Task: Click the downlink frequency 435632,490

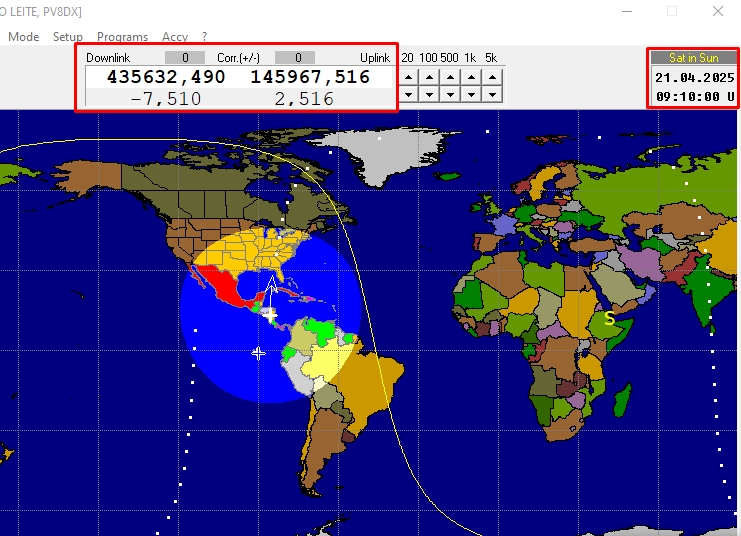Action: [166, 77]
